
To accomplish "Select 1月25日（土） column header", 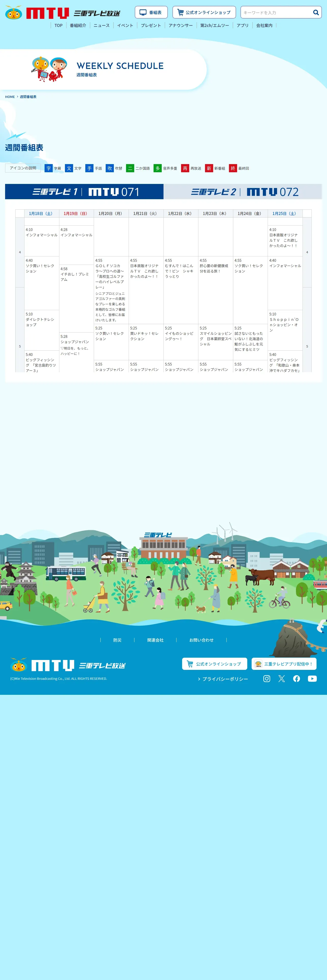I will pos(285,214).
